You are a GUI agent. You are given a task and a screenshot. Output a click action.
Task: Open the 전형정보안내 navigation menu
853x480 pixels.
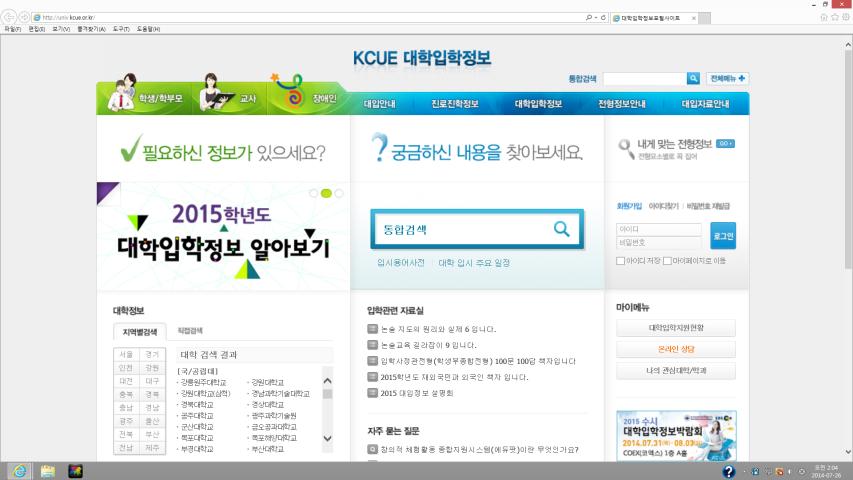click(622, 103)
